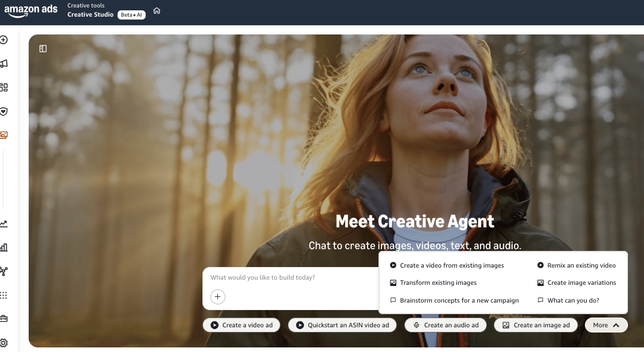
Task: Click Quickstart an ASIN video ad
Action: point(342,325)
